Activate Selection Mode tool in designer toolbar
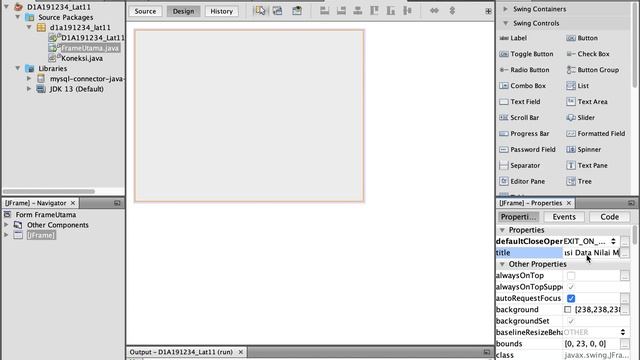The width and height of the screenshot is (640, 360). click(260, 11)
